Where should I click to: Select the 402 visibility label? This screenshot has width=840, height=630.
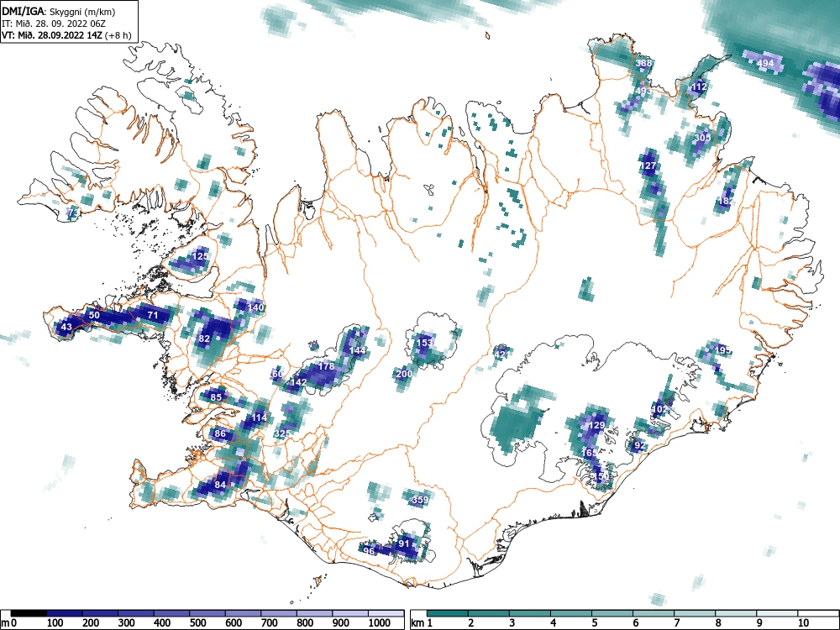(x=659, y=409)
